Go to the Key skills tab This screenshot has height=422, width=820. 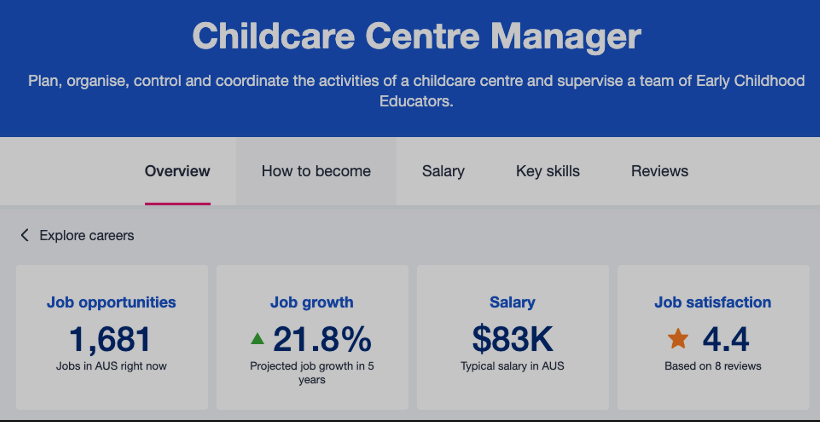(548, 171)
